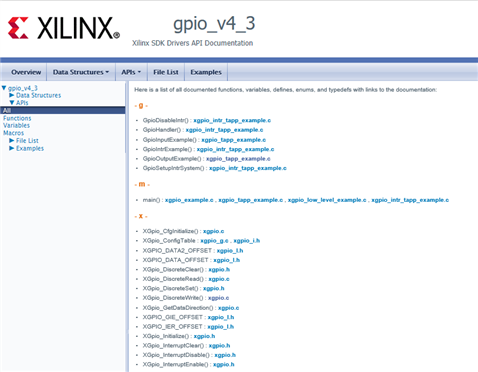This screenshot has height=372, width=478.
Task: Open the XGpio_CfgInitialize() xgpio.c link
Action: pyautogui.click(x=214, y=231)
